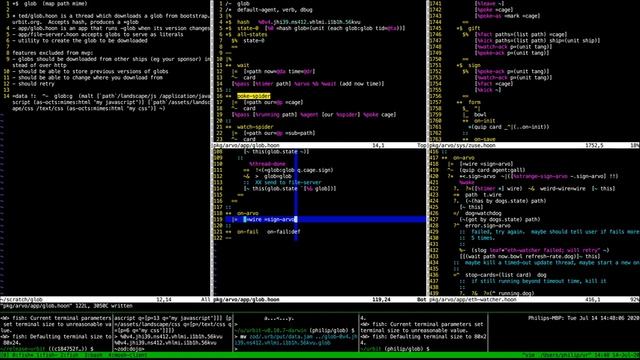This screenshot has width=640, height=360.
Task: Click '[%poke-as =mark =cage]' on line 1743
Action: pyautogui.click(x=507, y=16)
